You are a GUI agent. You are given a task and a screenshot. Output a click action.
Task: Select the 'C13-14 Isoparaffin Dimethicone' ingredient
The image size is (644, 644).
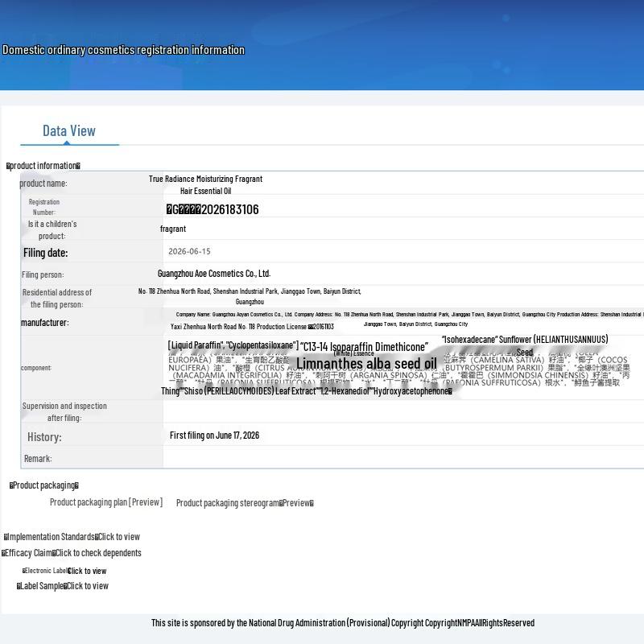[364, 347]
